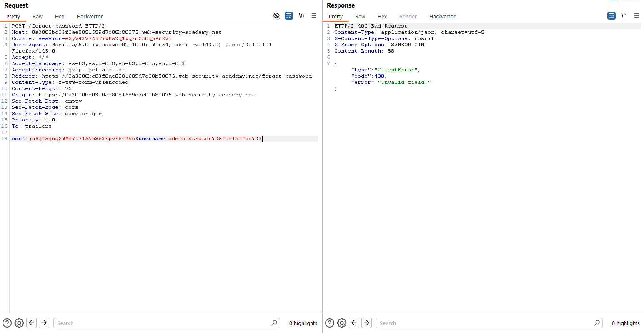The width and height of the screenshot is (644, 333).
Task: Toggle non-printable characters in Request
Action: [301, 16]
